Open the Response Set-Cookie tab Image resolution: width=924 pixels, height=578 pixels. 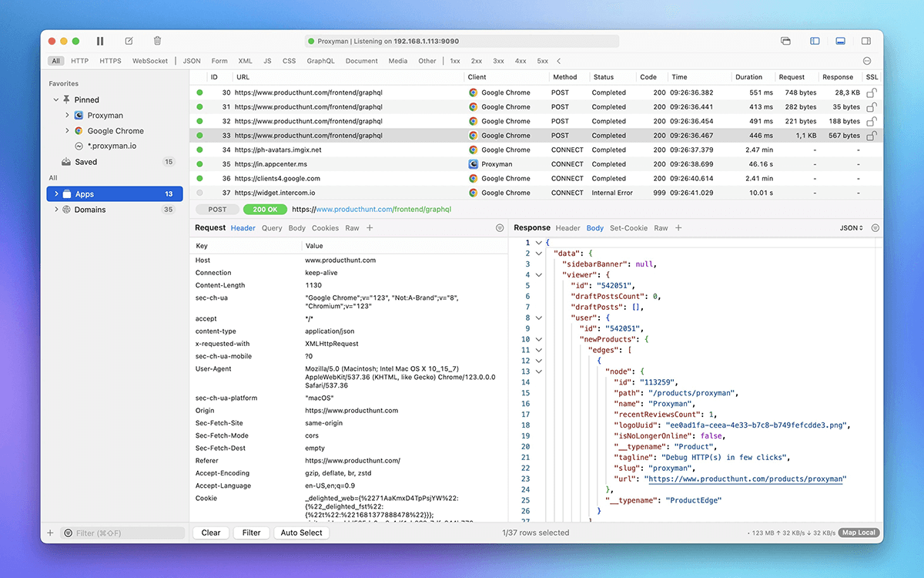click(629, 228)
